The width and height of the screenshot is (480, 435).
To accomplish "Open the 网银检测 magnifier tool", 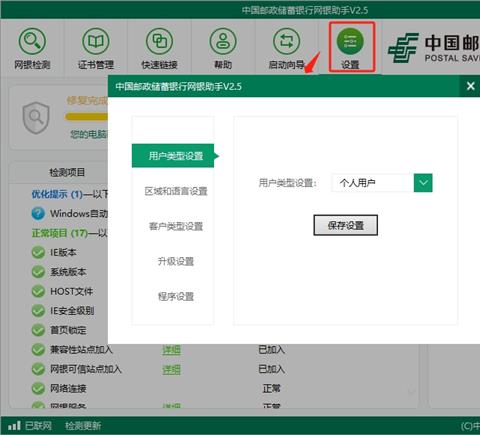I will coord(32,42).
